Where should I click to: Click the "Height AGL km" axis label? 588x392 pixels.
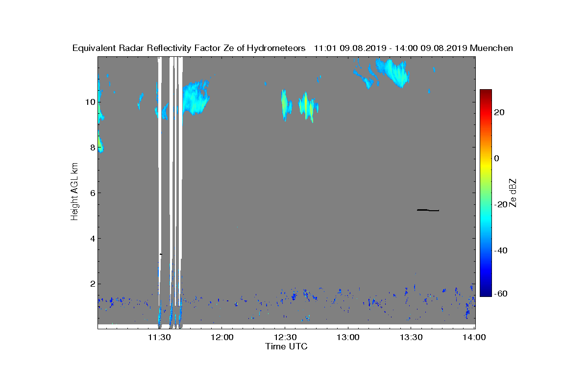click(75, 193)
